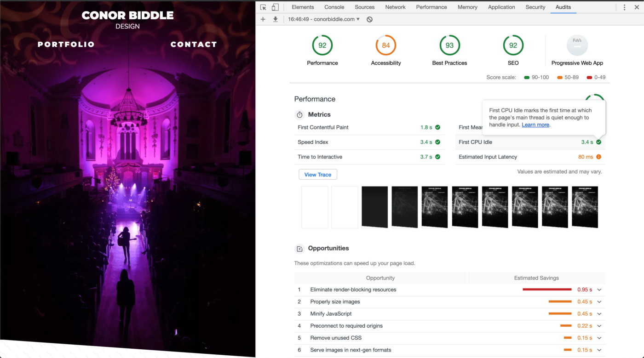
Task: Click the red savings bar for render-blocking resources
Action: pyautogui.click(x=547, y=290)
